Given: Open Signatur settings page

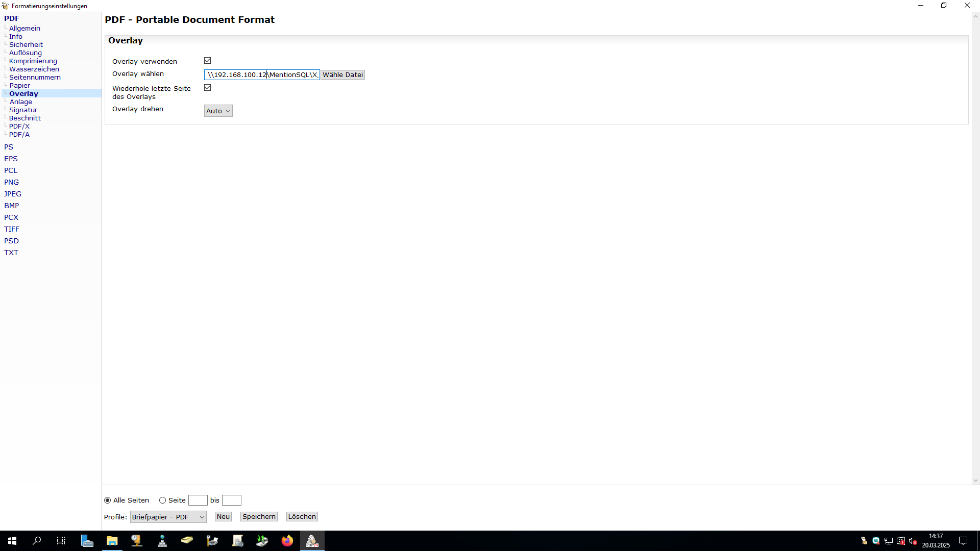Looking at the screenshot, I should coord(23,110).
